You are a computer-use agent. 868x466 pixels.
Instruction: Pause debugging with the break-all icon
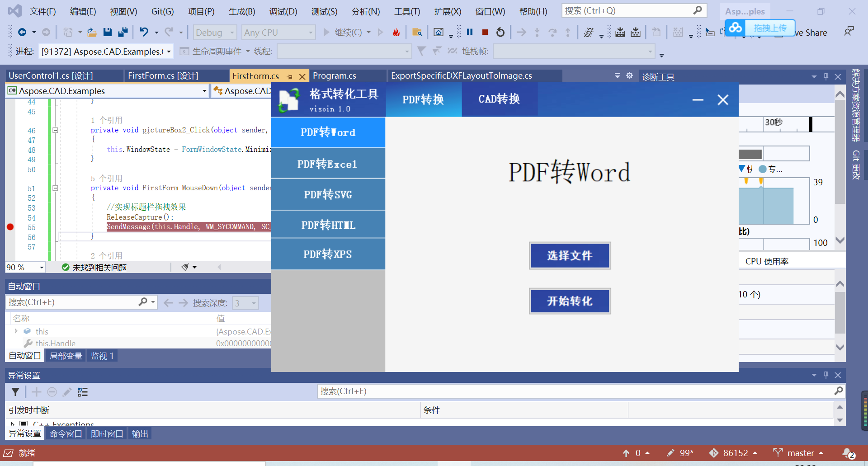click(470, 32)
